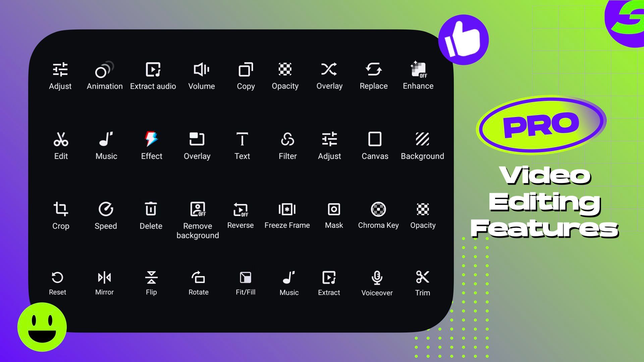This screenshot has height=362, width=644.
Task: Open the Filter menu option
Action: click(x=288, y=145)
